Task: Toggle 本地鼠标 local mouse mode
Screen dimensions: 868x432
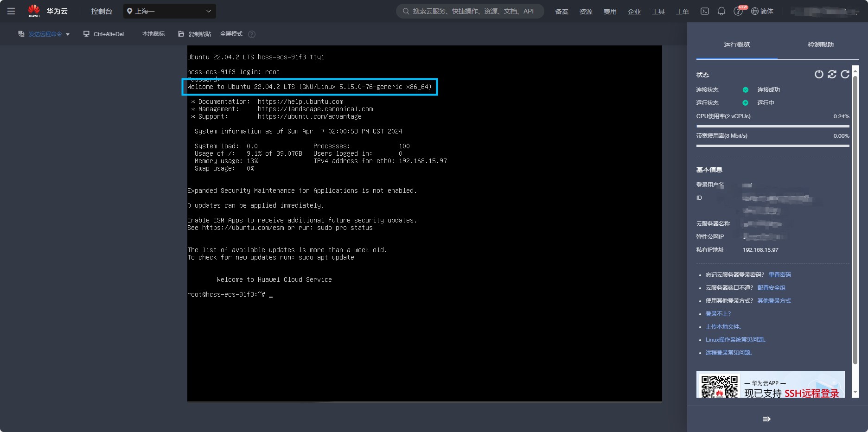Action: click(153, 34)
